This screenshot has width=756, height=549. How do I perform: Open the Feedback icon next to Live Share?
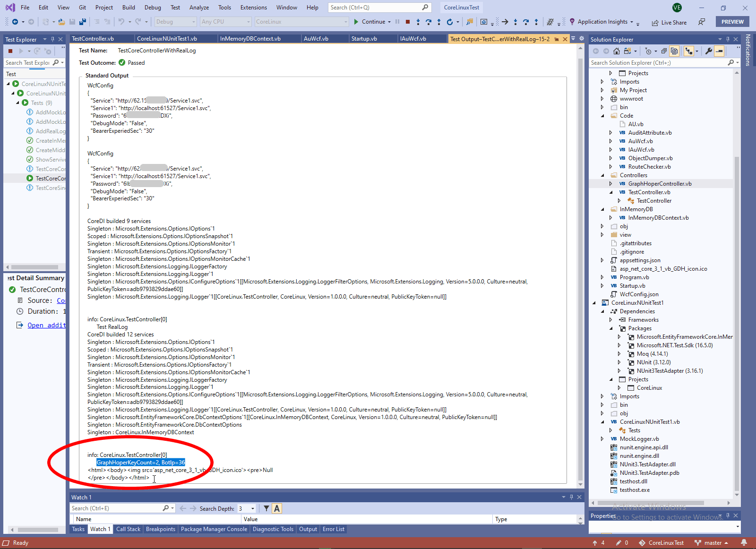702,22
